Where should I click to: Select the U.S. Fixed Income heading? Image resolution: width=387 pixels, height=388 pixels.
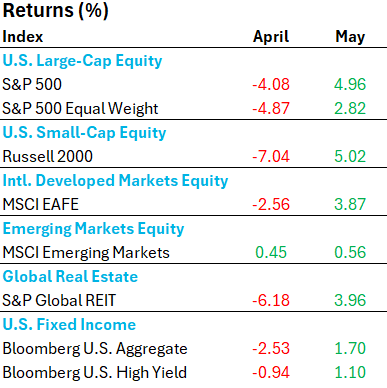pyautogui.click(x=69, y=324)
